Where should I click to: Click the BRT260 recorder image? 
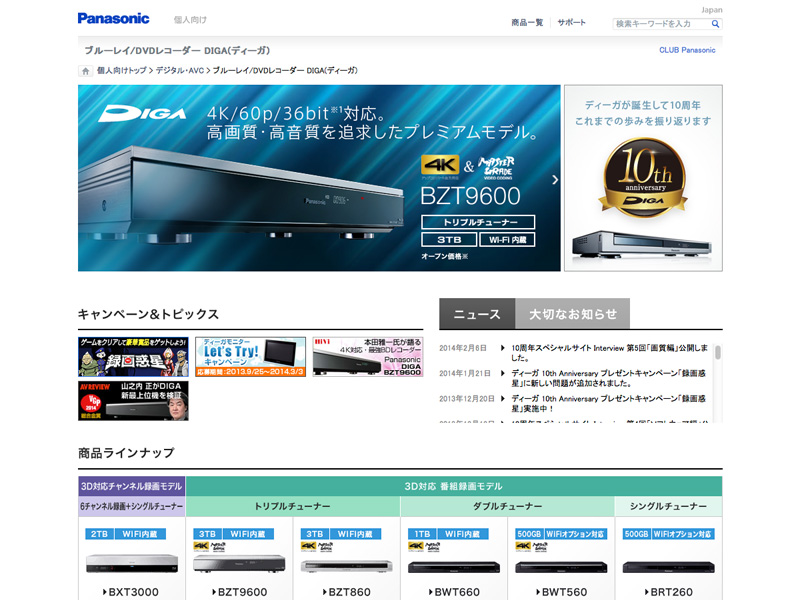click(x=668, y=567)
